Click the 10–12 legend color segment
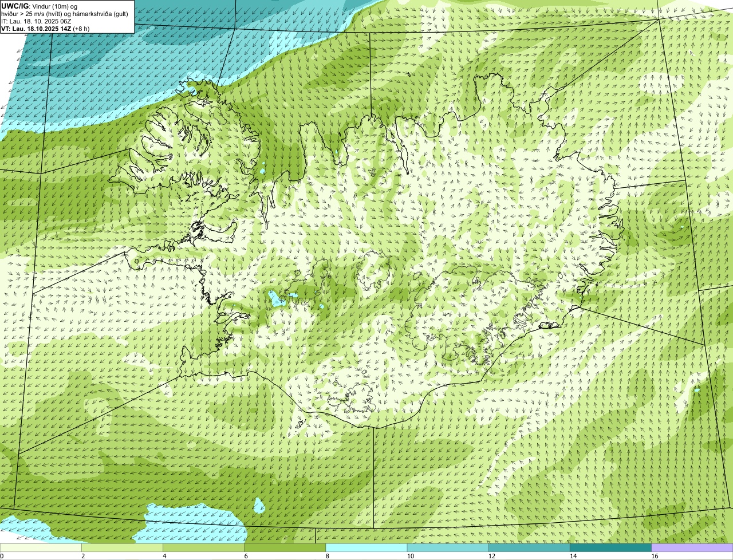733x560 pixels. pyautogui.click(x=448, y=548)
